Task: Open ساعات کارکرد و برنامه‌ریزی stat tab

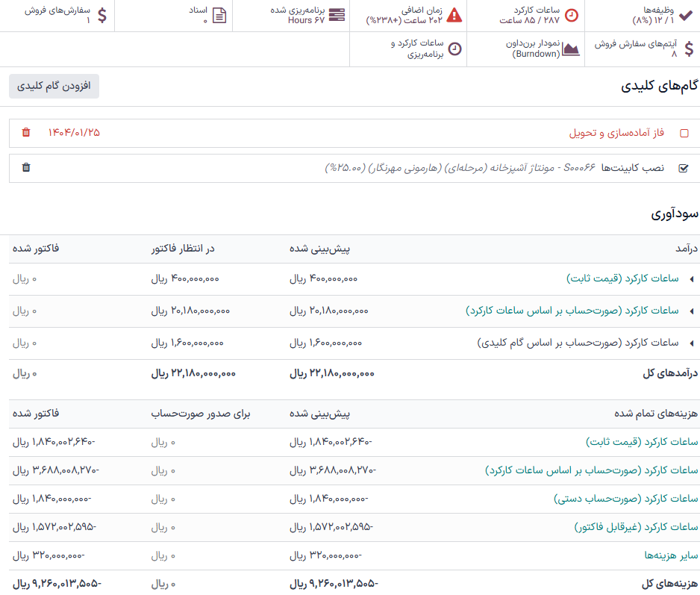Action: 425,49
